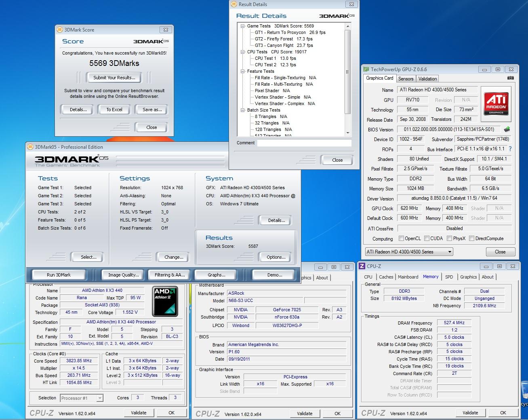
Task: Click Details in 3DMark Score window
Action: point(78,110)
